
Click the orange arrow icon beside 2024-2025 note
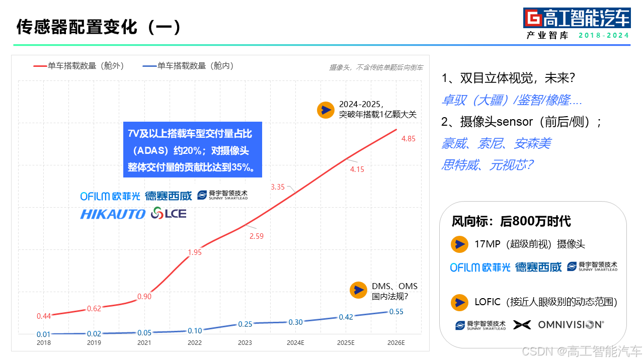326,110
